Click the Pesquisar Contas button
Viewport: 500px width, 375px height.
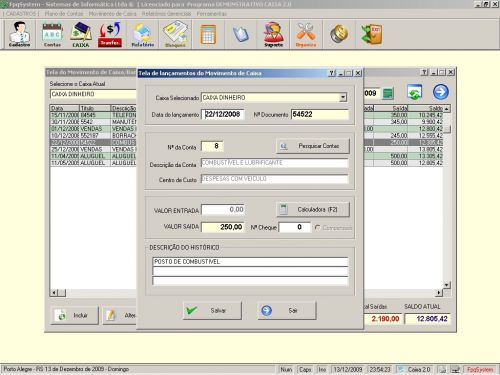click(313, 146)
